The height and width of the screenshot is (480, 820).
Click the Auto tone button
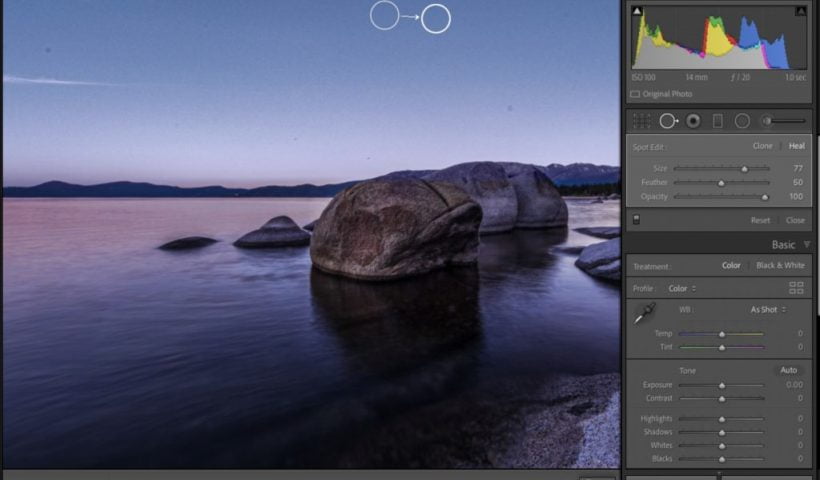(x=789, y=371)
